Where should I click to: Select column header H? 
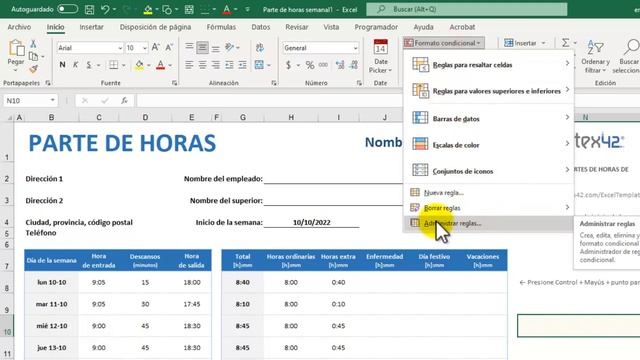coord(291,118)
